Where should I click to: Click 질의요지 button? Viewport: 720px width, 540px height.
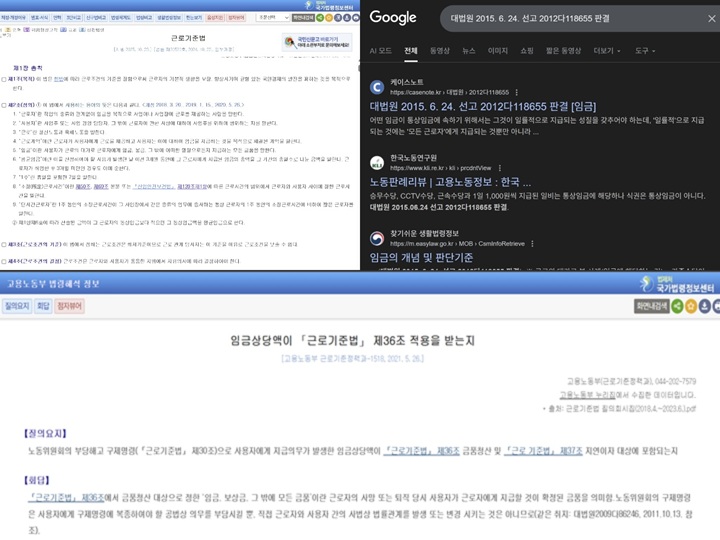(17, 306)
